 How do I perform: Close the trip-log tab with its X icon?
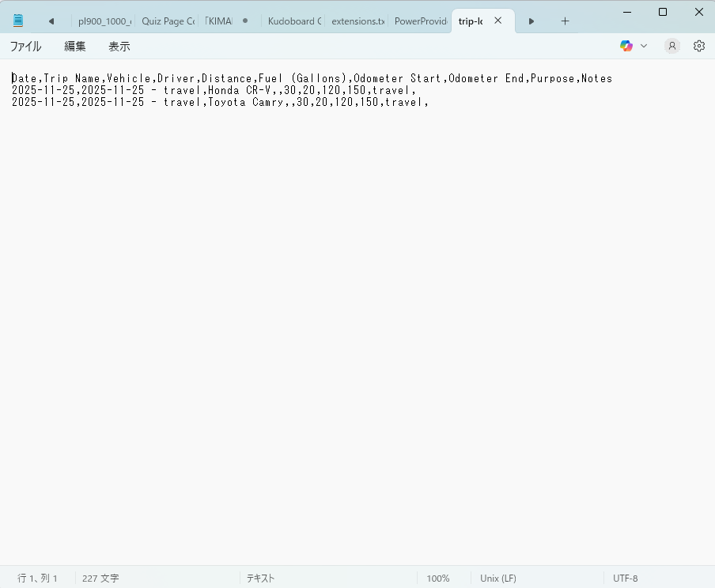click(x=497, y=21)
